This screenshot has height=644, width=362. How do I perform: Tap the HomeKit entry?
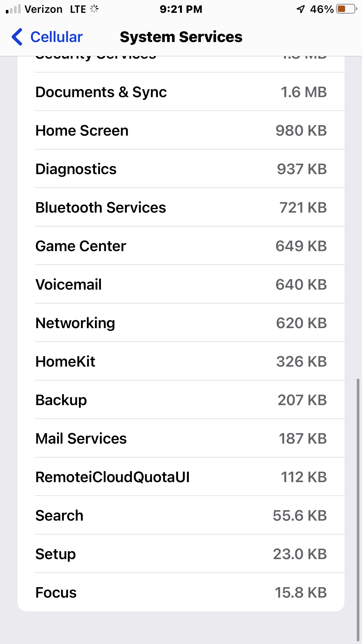pos(181,362)
